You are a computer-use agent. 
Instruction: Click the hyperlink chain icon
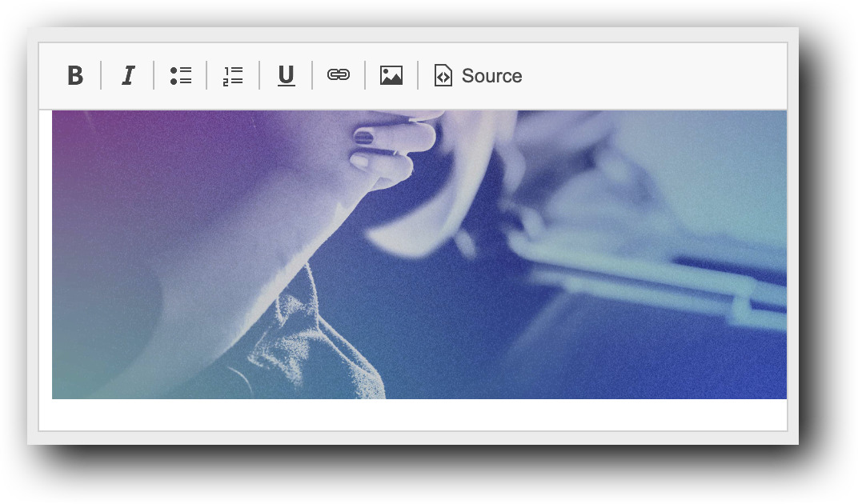tap(339, 74)
